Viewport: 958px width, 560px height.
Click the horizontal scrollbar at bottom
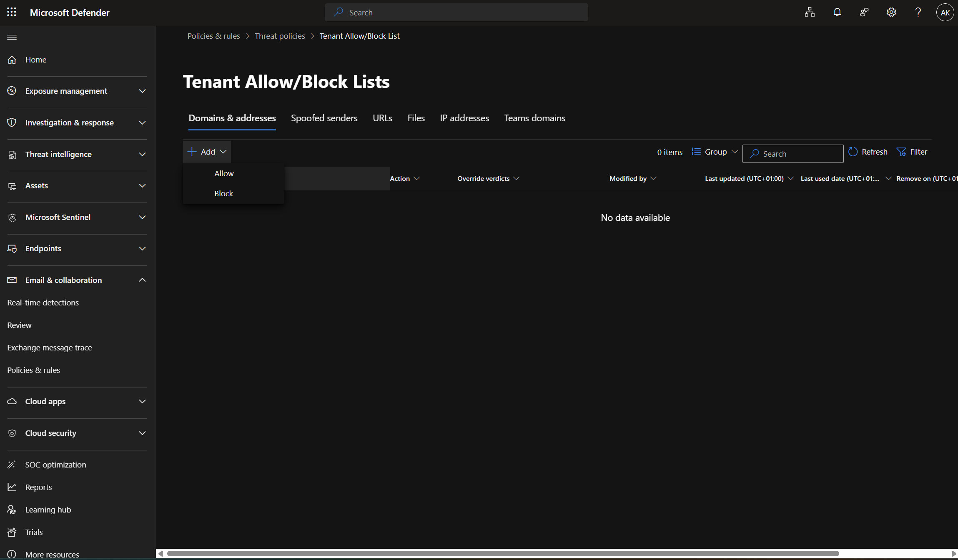[x=502, y=553]
